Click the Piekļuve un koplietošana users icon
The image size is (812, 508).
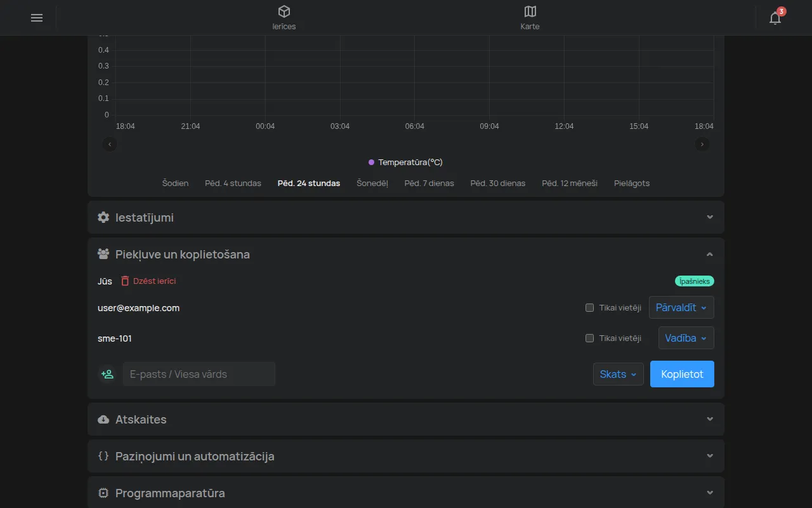coord(103,254)
